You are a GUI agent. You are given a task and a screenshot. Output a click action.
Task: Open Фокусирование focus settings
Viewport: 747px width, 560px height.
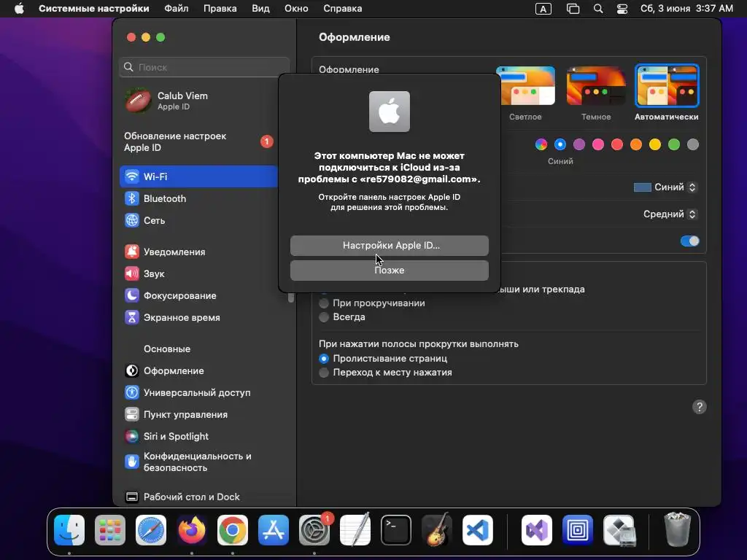pyautogui.click(x=199, y=296)
